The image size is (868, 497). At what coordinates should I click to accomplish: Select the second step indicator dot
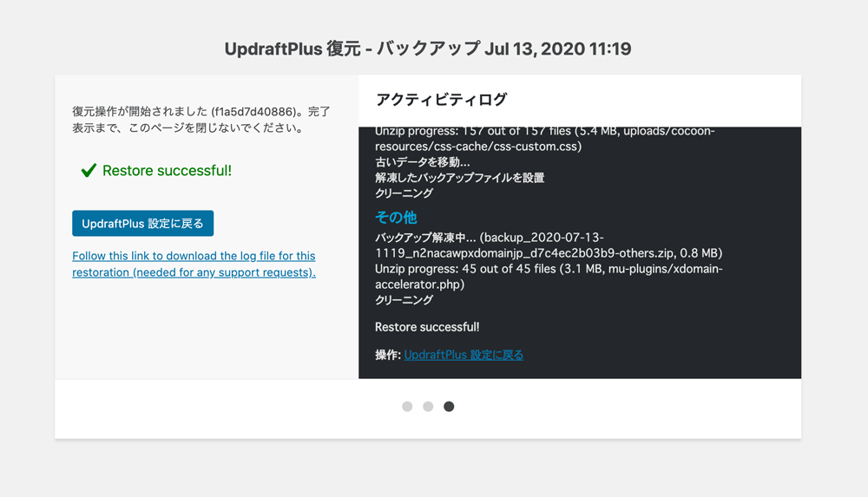pos(428,407)
